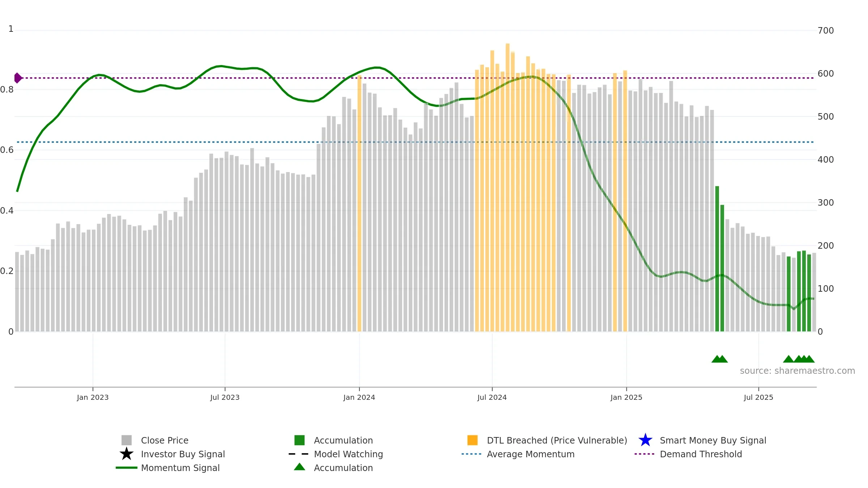The height and width of the screenshot is (488, 868).
Task: Toggle the Demand Threshold legend label
Action: [x=701, y=454]
